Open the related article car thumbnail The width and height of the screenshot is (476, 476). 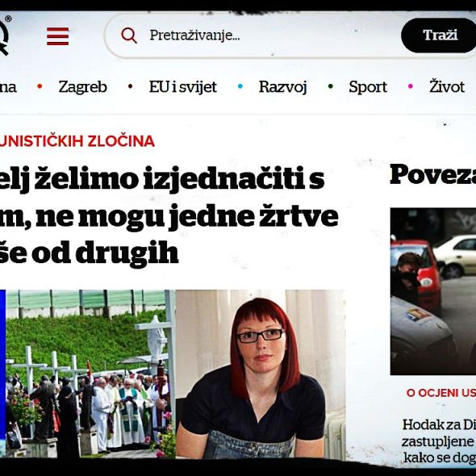[433, 291]
